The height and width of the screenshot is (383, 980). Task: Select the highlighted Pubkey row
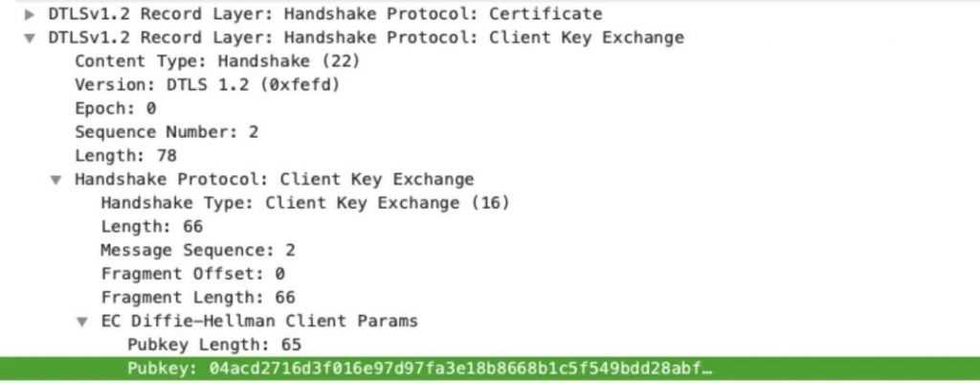[490, 369]
